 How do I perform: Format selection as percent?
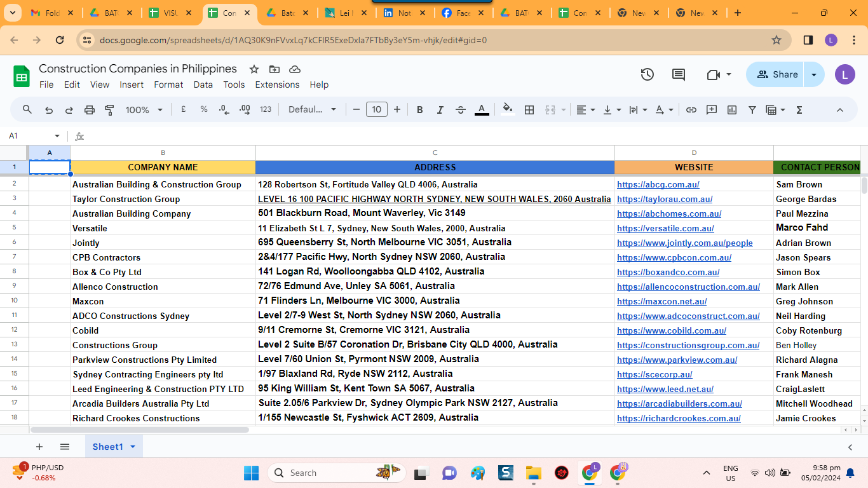[x=204, y=109]
